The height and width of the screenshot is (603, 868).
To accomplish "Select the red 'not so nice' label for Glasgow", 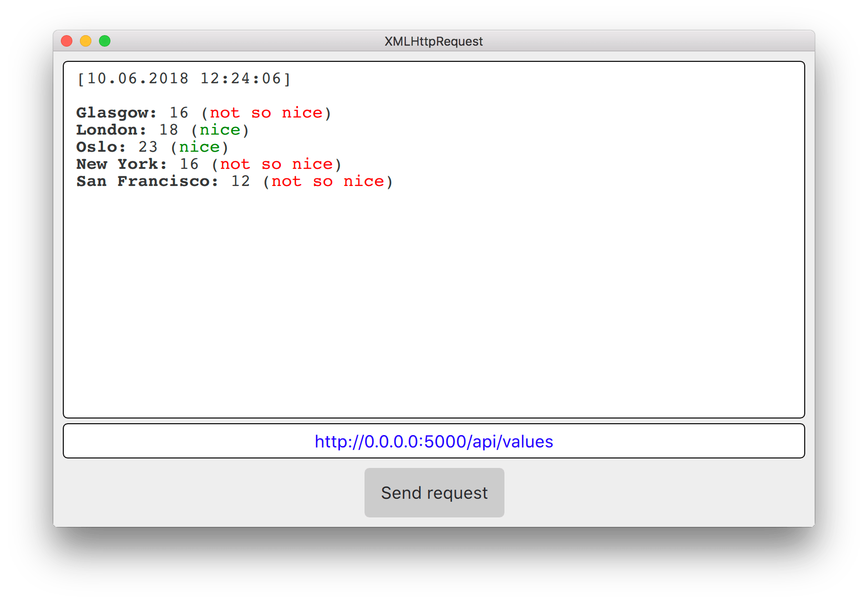I will (x=266, y=113).
